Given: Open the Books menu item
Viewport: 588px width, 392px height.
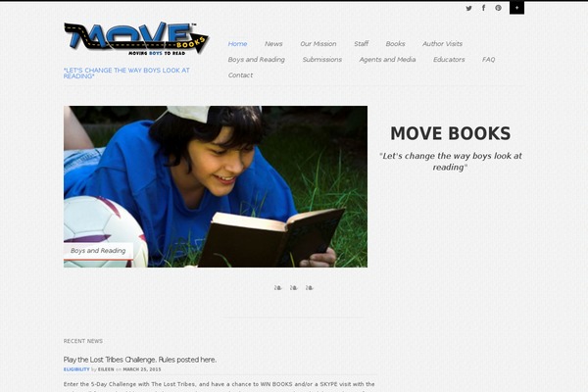Looking at the screenshot, I should (395, 43).
